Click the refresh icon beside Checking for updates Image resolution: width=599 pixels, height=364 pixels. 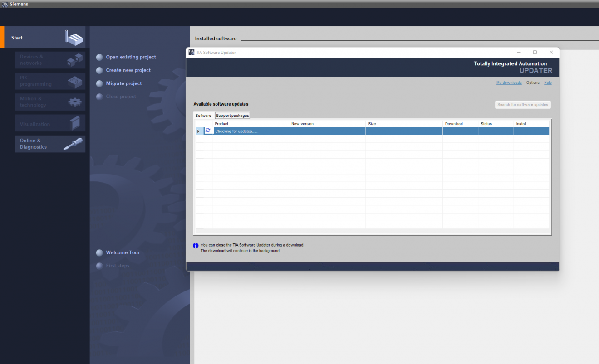[x=208, y=131]
